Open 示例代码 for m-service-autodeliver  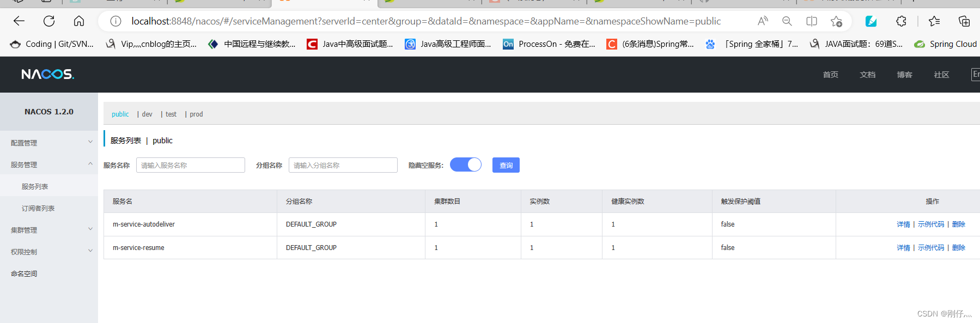coord(931,224)
